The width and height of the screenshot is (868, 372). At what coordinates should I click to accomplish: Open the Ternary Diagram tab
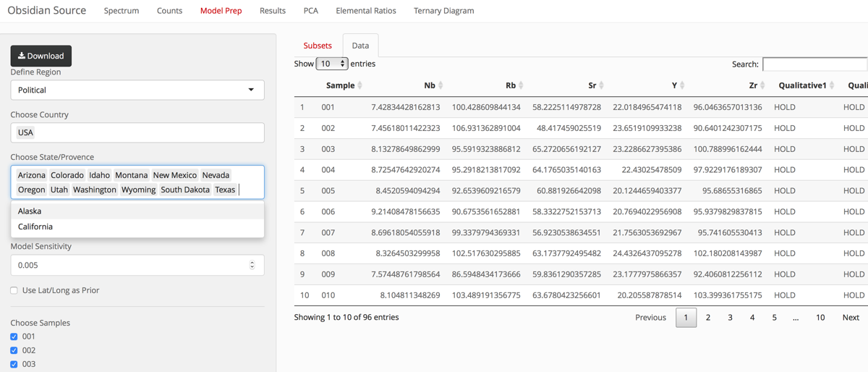pyautogui.click(x=443, y=11)
